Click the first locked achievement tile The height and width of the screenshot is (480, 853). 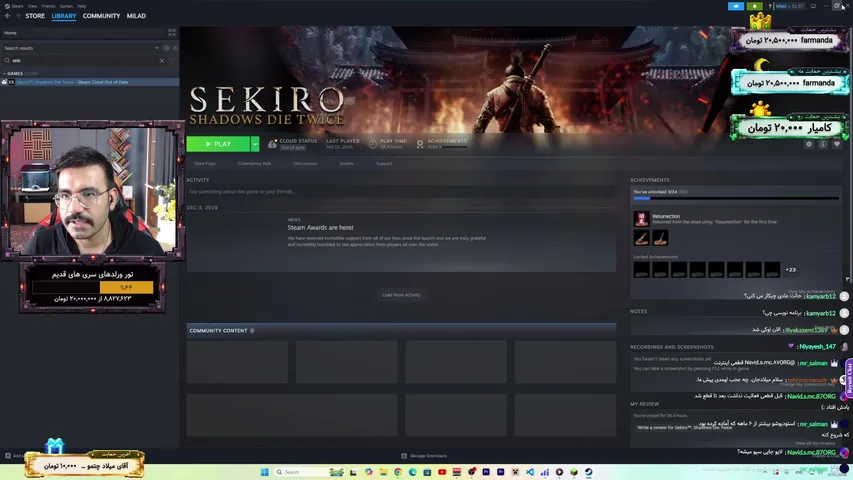tap(641, 269)
